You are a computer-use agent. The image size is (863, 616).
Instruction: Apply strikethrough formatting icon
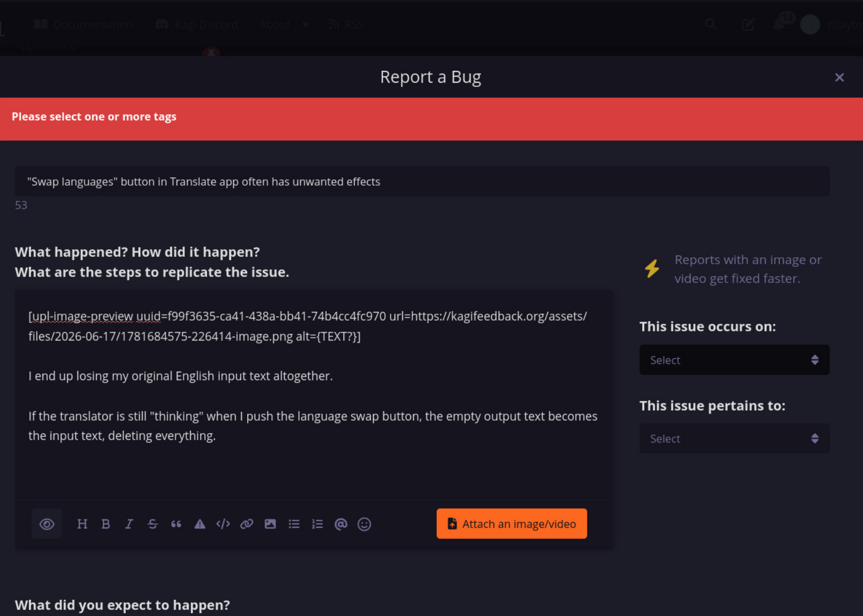click(153, 524)
